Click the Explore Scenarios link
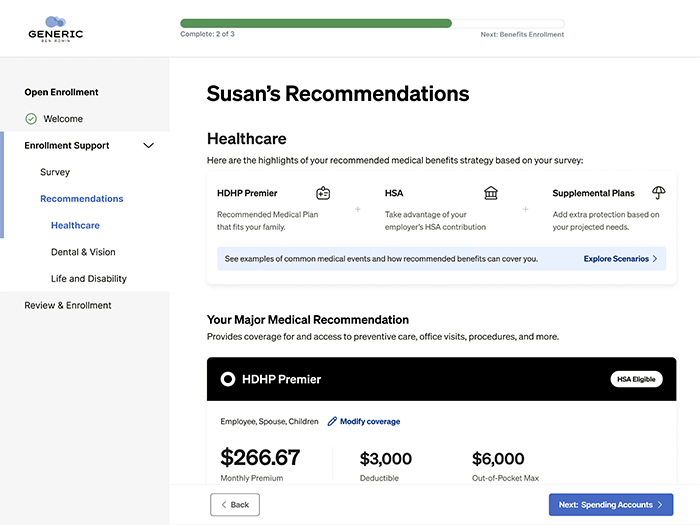The width and height of the screenshot is (700, 525). click(x=616, y=259)
